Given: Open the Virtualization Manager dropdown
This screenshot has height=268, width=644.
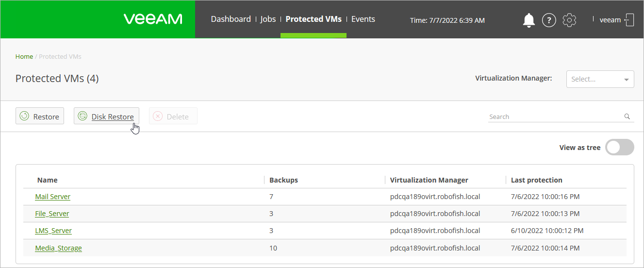Looking at the screenshot, I should pyautogui.click(x=600, y=79).
